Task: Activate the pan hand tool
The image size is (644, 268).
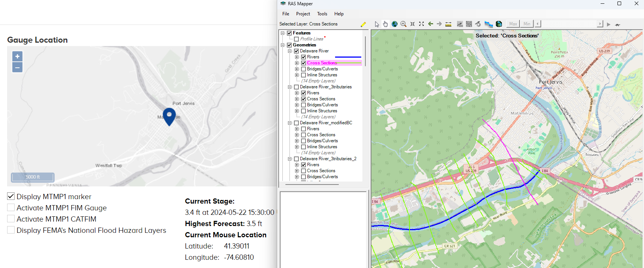Action: 386,24
